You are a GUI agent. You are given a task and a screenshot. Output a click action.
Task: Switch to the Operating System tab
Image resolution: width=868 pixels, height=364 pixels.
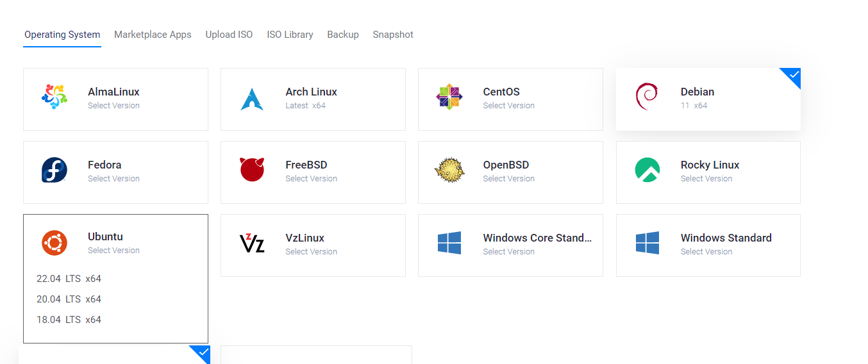coord(62,35)
